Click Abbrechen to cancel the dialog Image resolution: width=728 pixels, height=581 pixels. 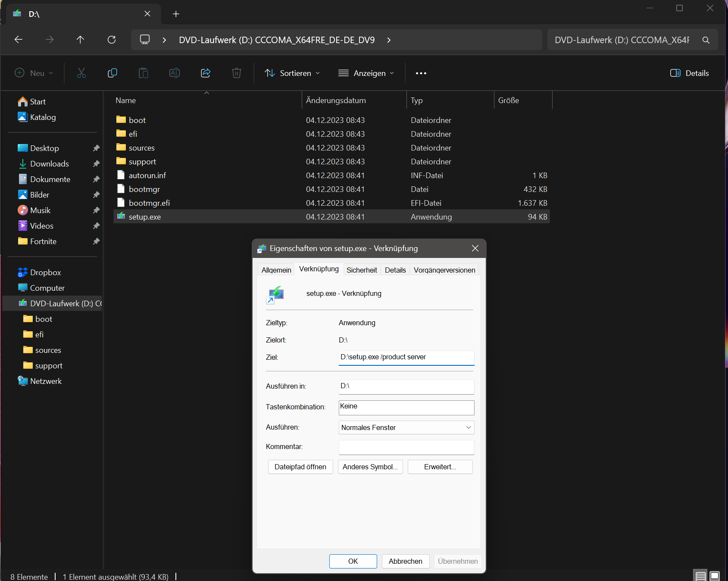click(x=406, y=561)
